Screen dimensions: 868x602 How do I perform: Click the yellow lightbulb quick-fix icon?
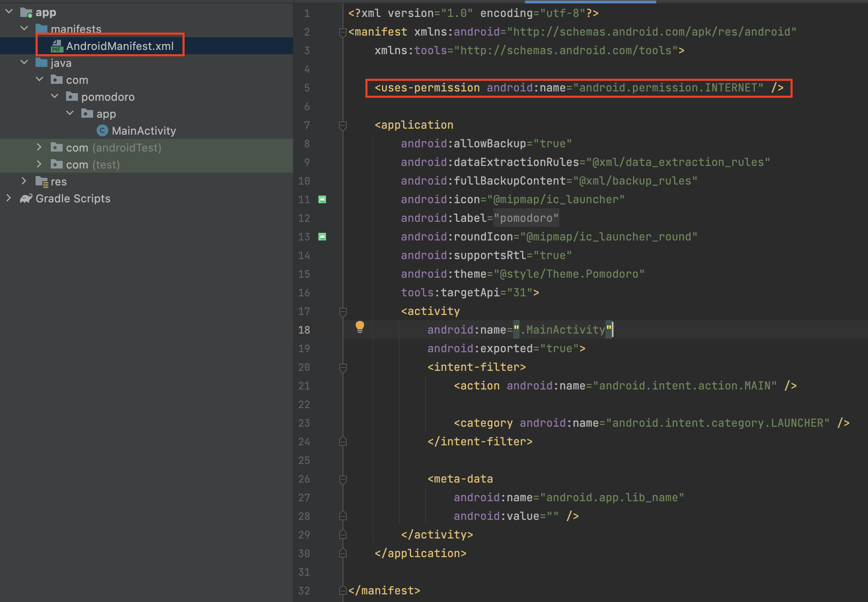pyautogui.click(x=359, y=326)
